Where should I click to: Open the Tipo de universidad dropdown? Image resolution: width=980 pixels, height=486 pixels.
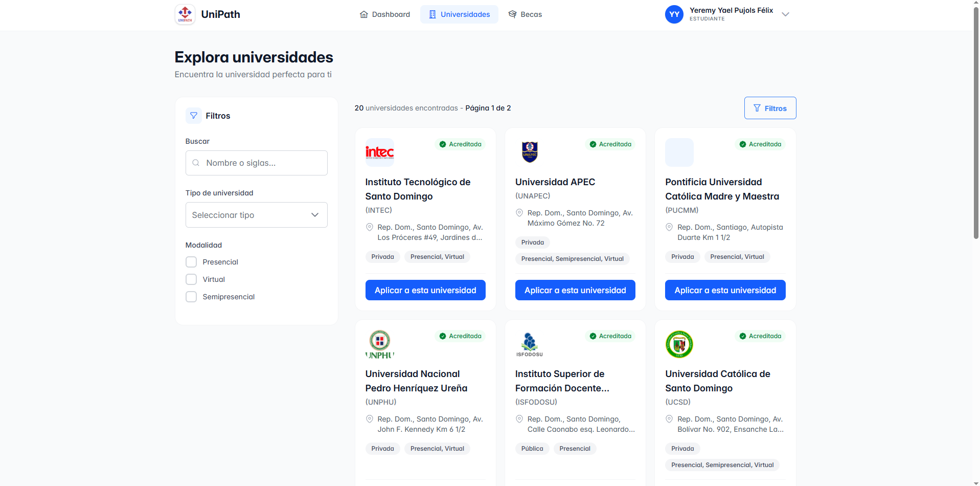(256, 215)
